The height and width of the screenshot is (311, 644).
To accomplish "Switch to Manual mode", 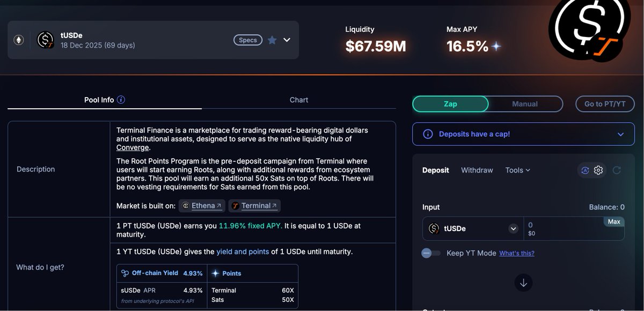I will click(524, 104).
